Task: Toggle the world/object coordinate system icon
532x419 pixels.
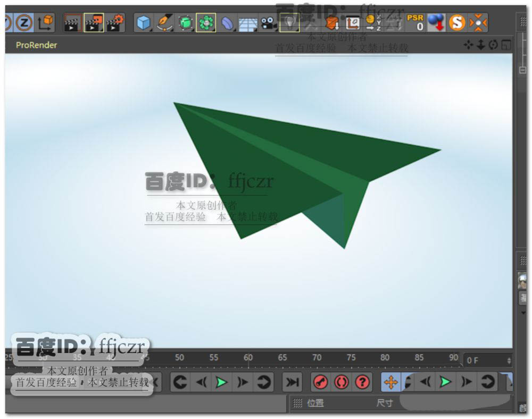Action: pyautogui.click(x=45, y=23)
